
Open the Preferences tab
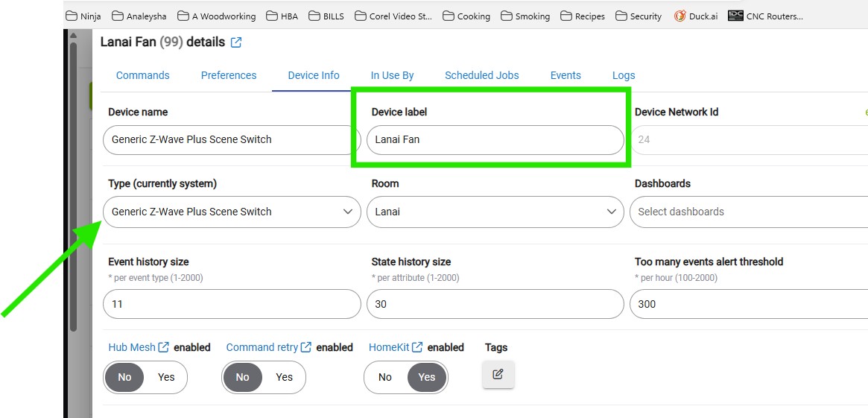[x=229, y=75]
